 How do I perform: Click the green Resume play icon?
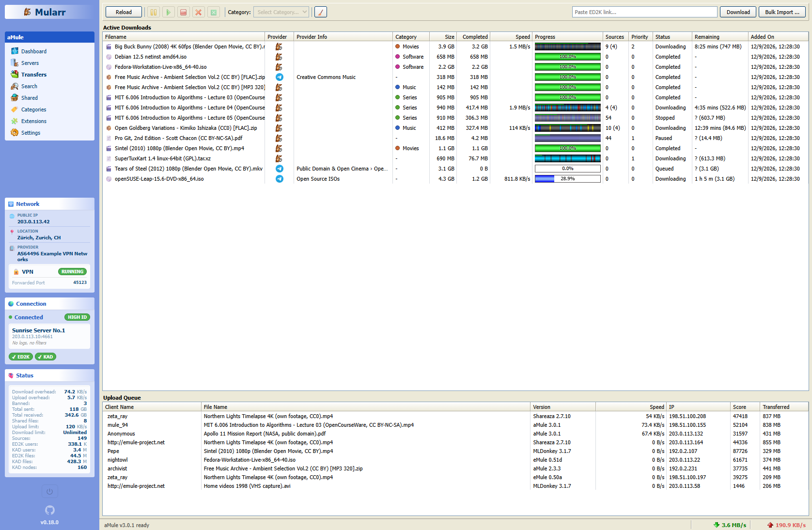tap(168, 12)
